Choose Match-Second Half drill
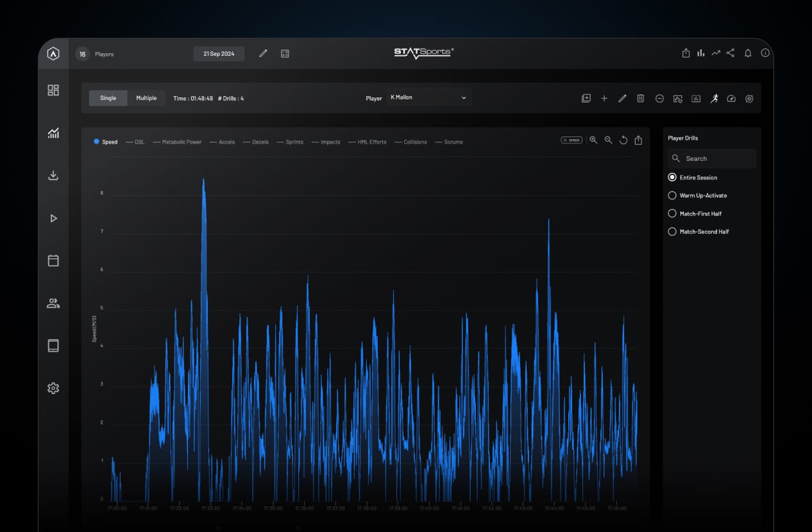 pos(698,231)
